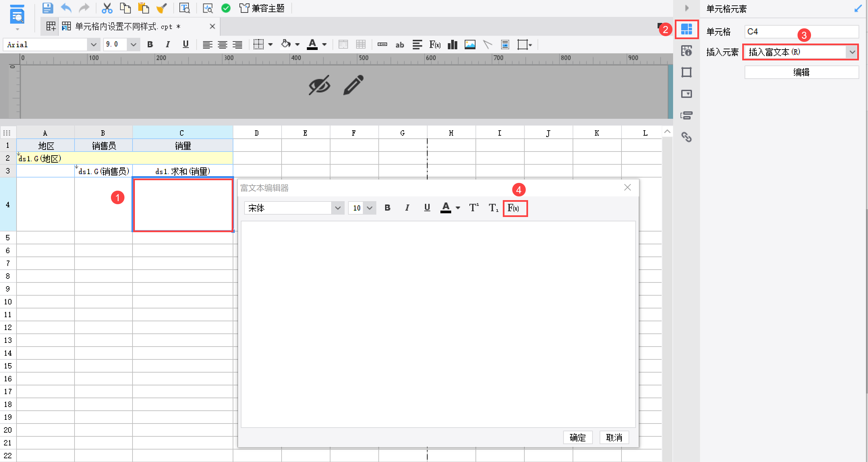Open the 插入富文本 insert element dropdown

852,52
